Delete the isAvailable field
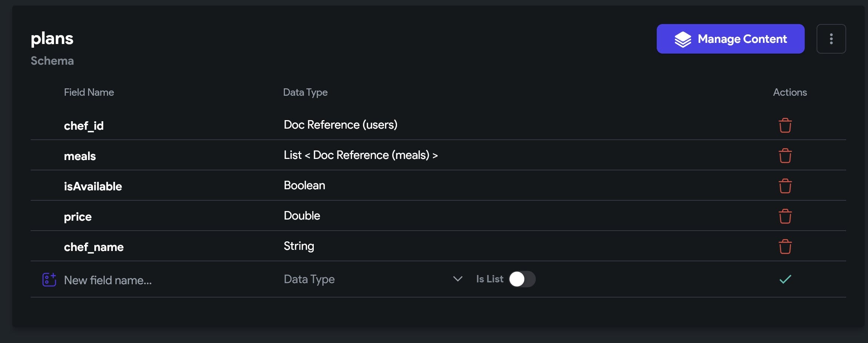This screenshot has height=343, width=868. pyautogui.click(x=785, y=186)
